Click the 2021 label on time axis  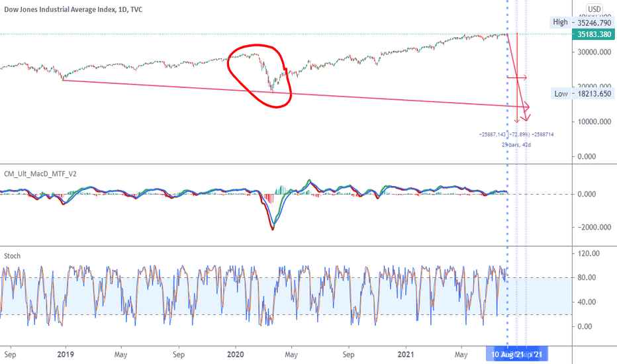coord(406,355)
